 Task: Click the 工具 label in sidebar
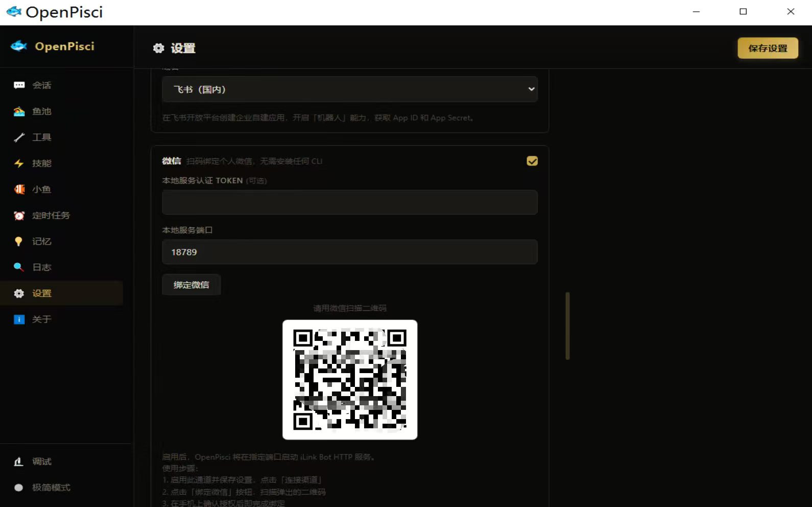click(42, 137)
